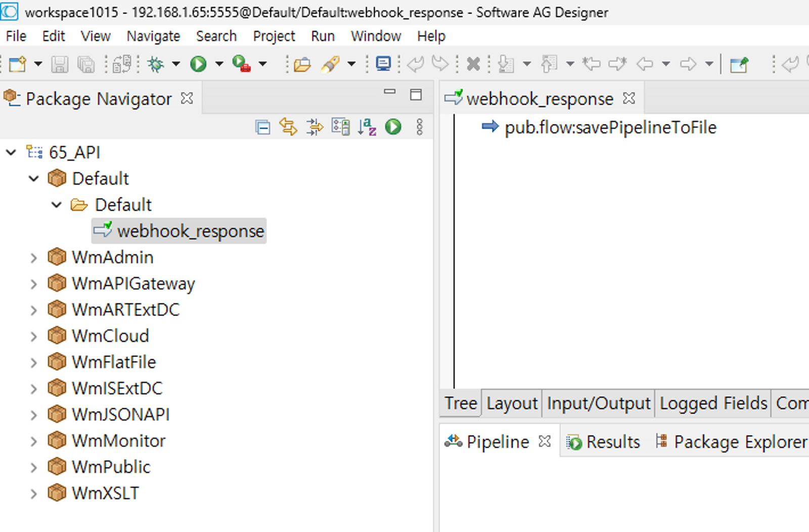Open the Debug dropdown arrow

[176, 64]
